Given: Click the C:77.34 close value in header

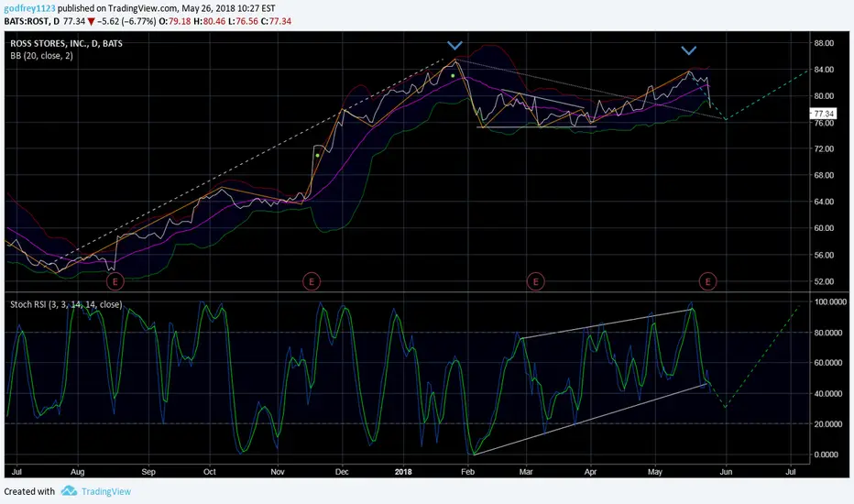Looking at the screenshot, I should pyautogui.click(x=276, y=21).
